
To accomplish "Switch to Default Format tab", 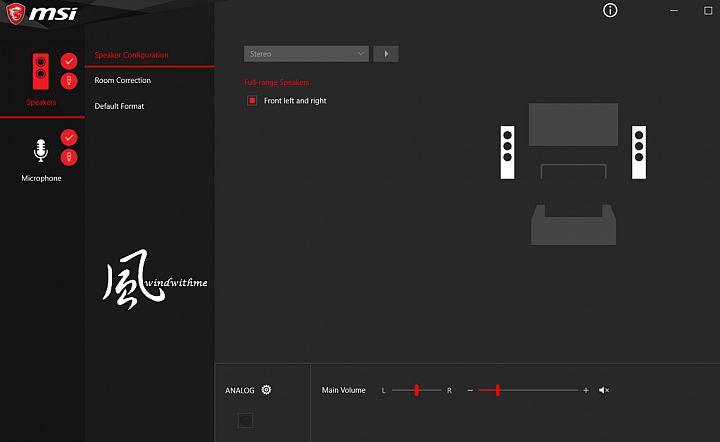I will click(x=119, y=106).
